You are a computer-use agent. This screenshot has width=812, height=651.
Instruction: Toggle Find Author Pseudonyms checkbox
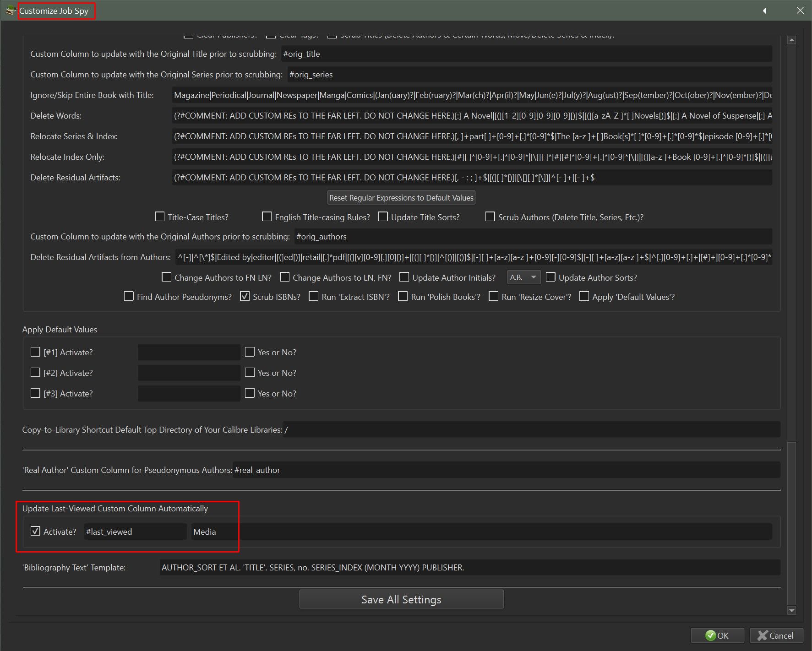pyautogui.click(x=129, y=297)
